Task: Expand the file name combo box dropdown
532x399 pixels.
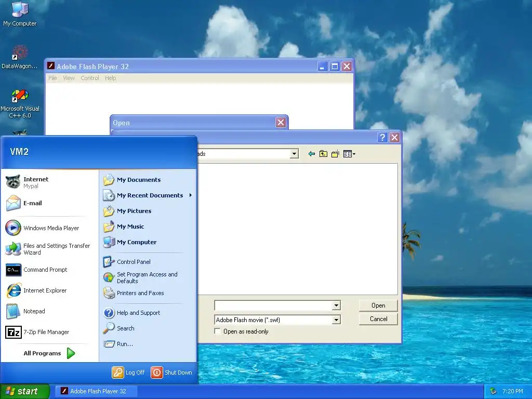Action: [x=336, y=305]
